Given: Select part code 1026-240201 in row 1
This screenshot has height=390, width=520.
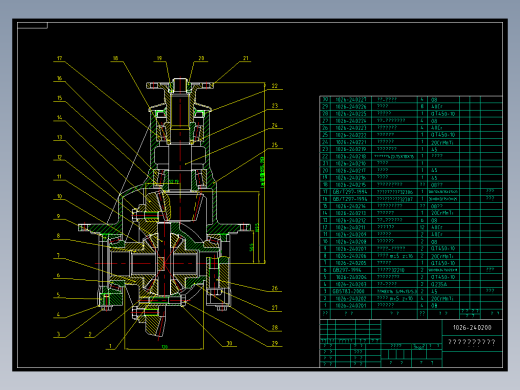Looking at the screenshot, I should (x=351, y=306).
